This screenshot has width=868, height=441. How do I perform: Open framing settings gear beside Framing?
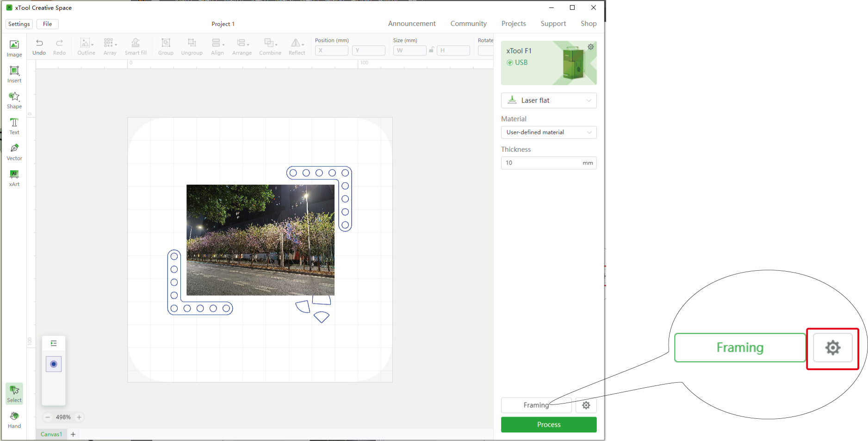click(586, 405)
